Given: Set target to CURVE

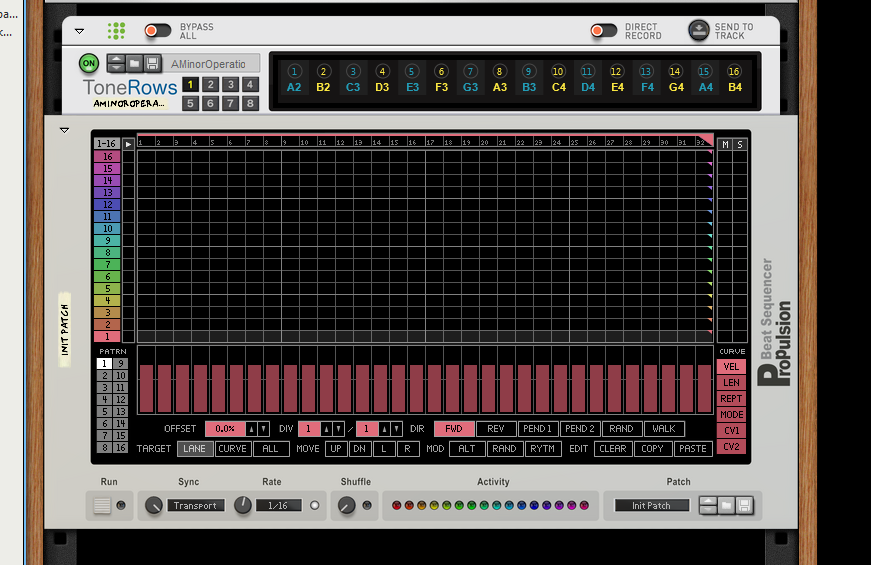Looking at the screenshot, I should (x=232, y=448).
